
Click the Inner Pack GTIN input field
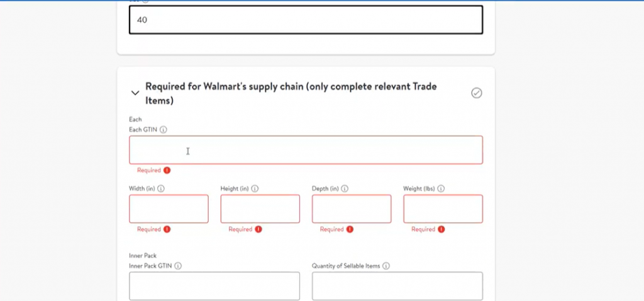[214, 286]
